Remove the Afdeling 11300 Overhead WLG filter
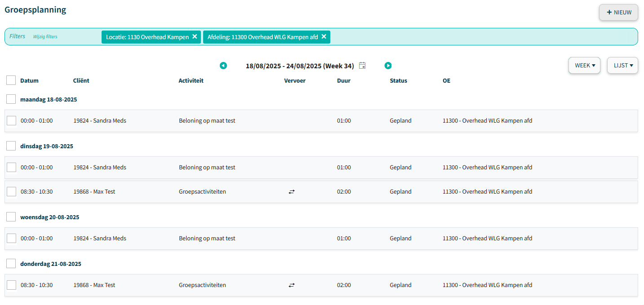 (x=324, y=37)
